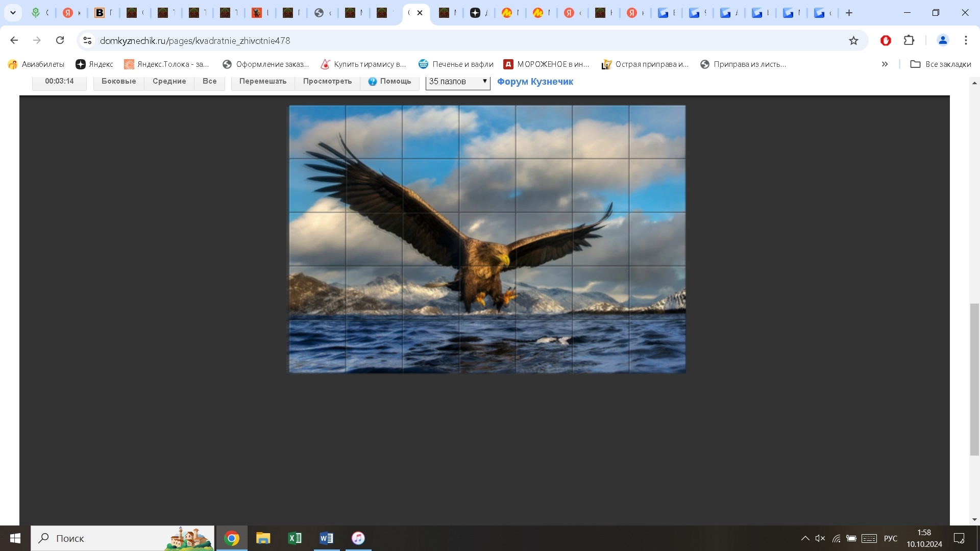Screen dimensions: 980x551
Task: Click the page vertical scrollbar thumb
Action: click(974, 380)
